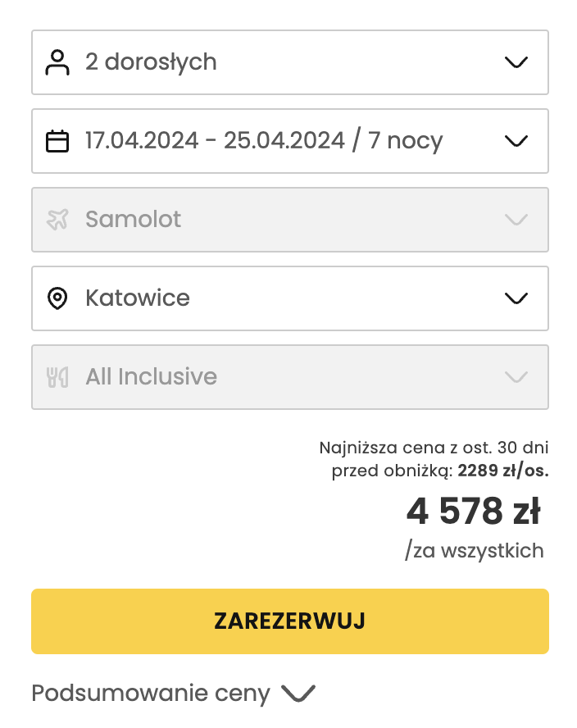Image resolution: width=577 pixels, height=728 pixels.
Task: Click the yellow ZAREZERWUJ button
Action: (288, 621)
